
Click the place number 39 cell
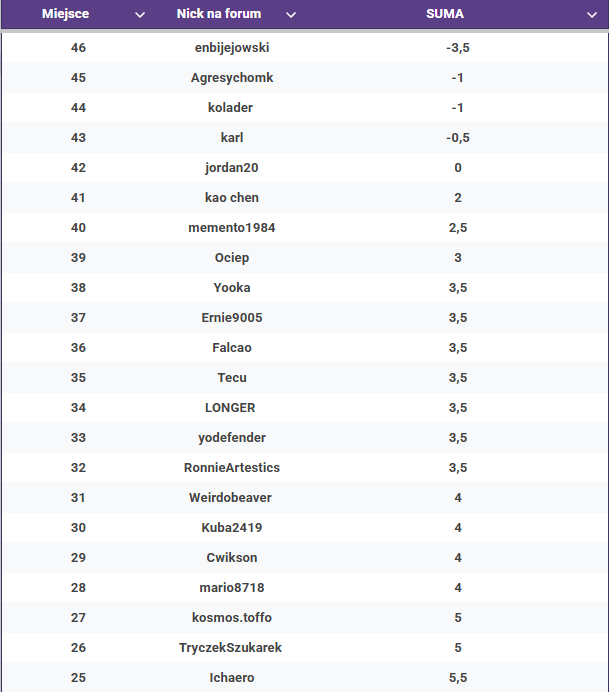click(78, 258)
